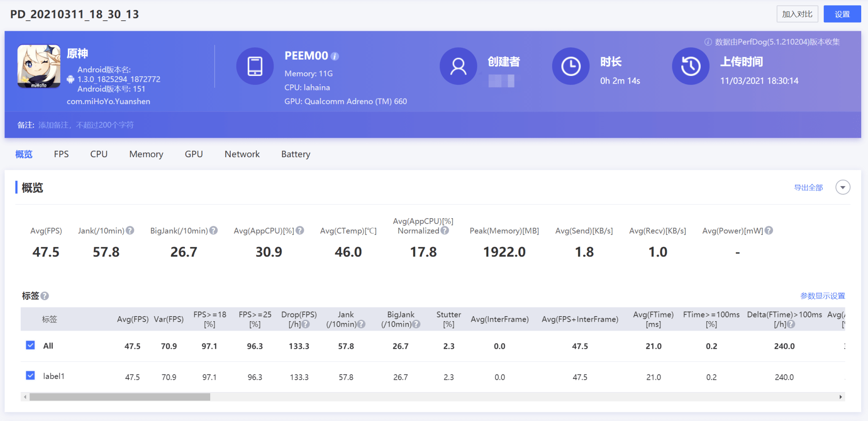Switch to the Battery tab
868x421 pixels.
tap(296, 154)
